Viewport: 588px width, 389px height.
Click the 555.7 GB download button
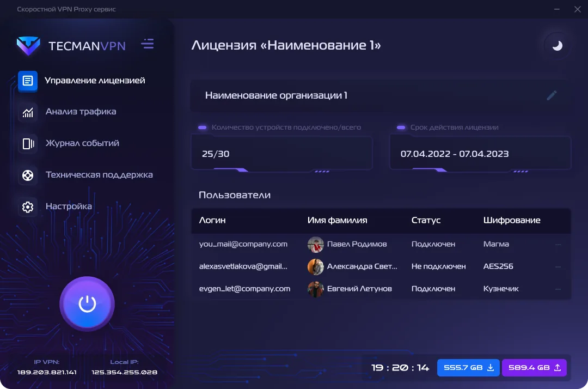click(468, 368)
